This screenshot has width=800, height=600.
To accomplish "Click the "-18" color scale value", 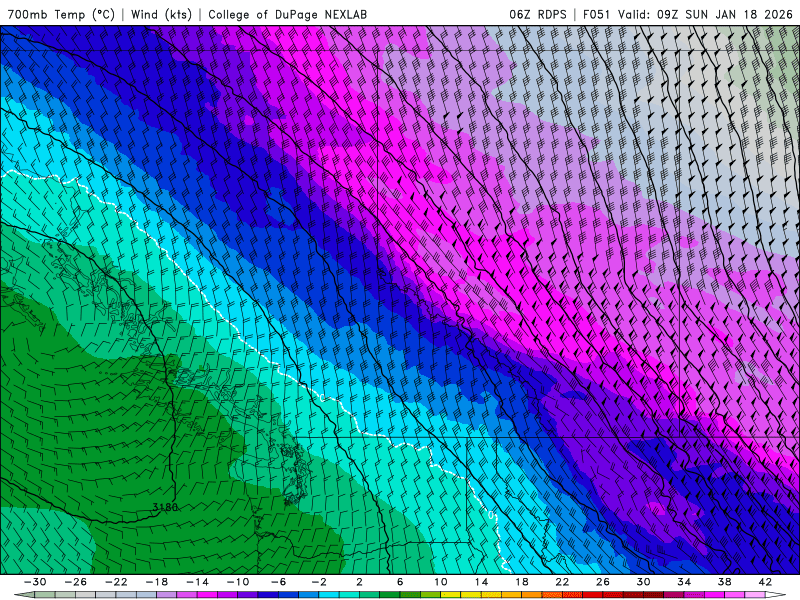I will [x=157, y=582].
